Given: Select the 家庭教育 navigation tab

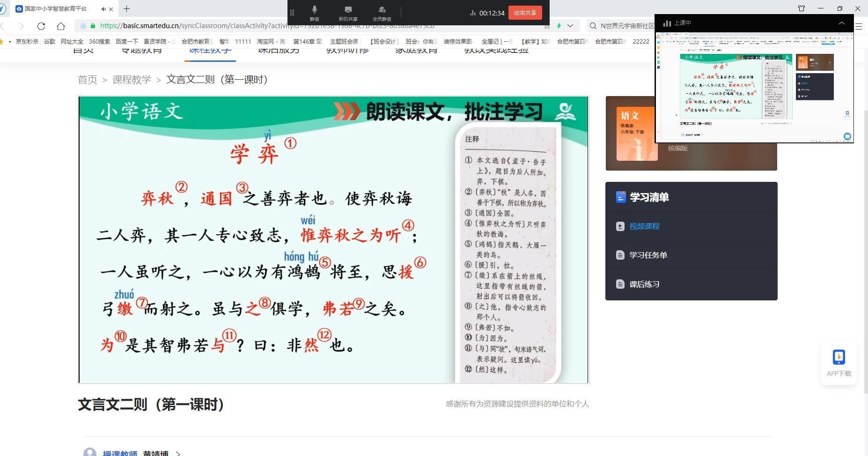Looking at the screenshot, I should click(x=416, y=51).
